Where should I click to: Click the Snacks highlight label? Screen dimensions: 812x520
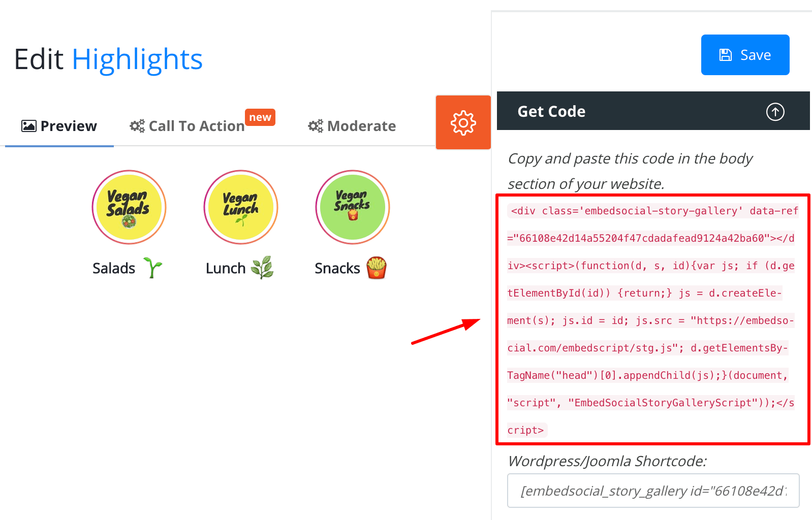click(337, 268)
